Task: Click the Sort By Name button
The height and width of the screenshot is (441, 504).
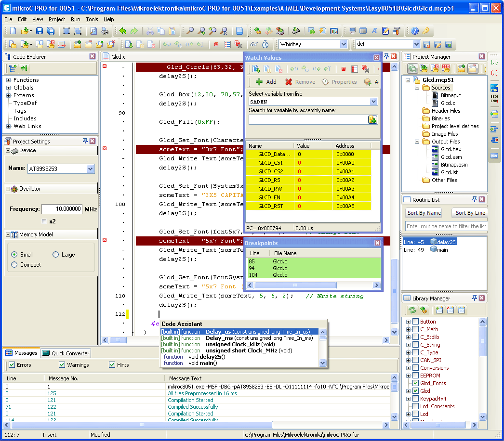Action: click(424, 213)
